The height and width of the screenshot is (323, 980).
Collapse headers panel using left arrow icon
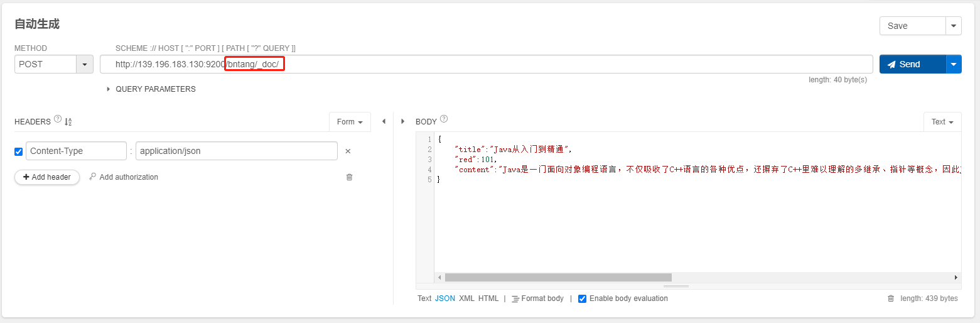384,121
